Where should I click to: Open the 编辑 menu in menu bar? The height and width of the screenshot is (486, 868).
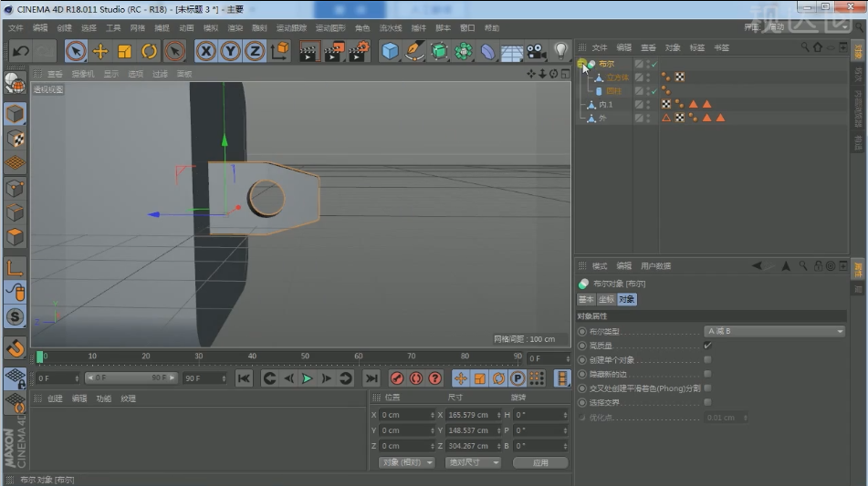(40, 27)
